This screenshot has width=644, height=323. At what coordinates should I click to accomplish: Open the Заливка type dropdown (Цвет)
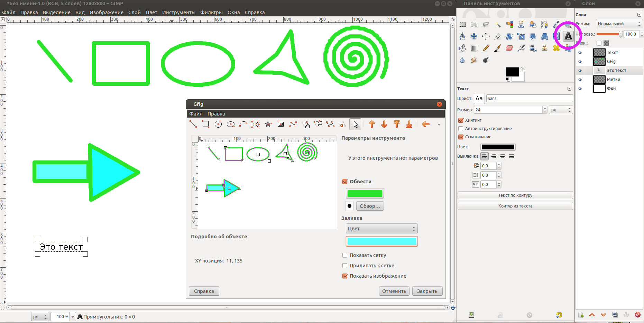381,229
